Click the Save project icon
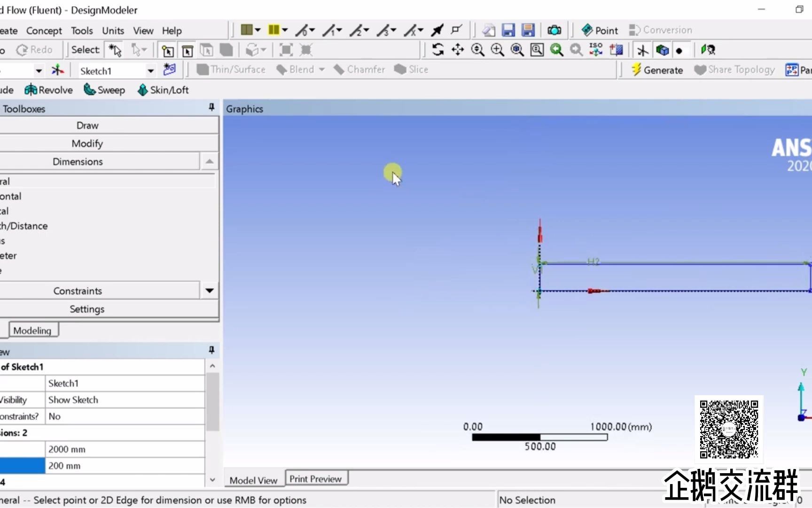This screenshot has height=508, width=812. [x=508, y=30]
